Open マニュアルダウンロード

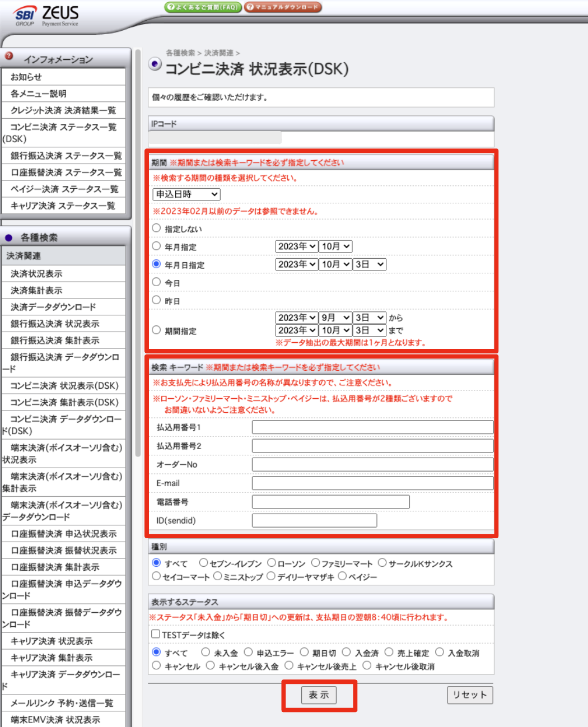pos(283,8)
